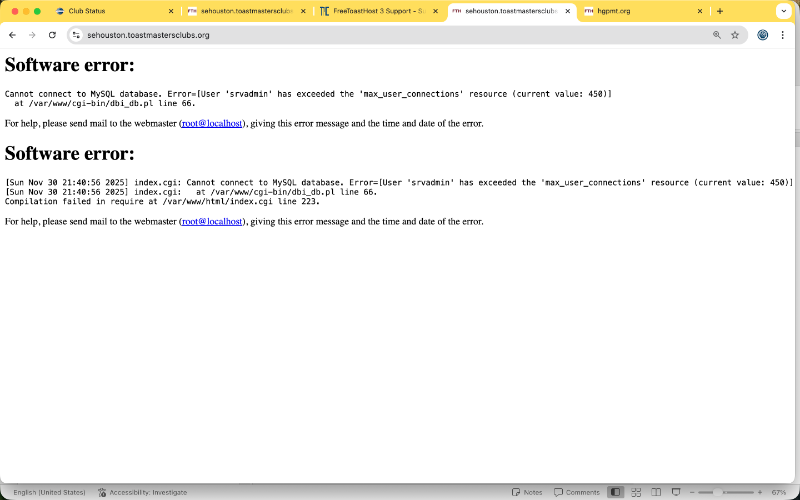This screenshot has width=800, height=500.
Task: Reload the current page
Action: tap(52, 34)
